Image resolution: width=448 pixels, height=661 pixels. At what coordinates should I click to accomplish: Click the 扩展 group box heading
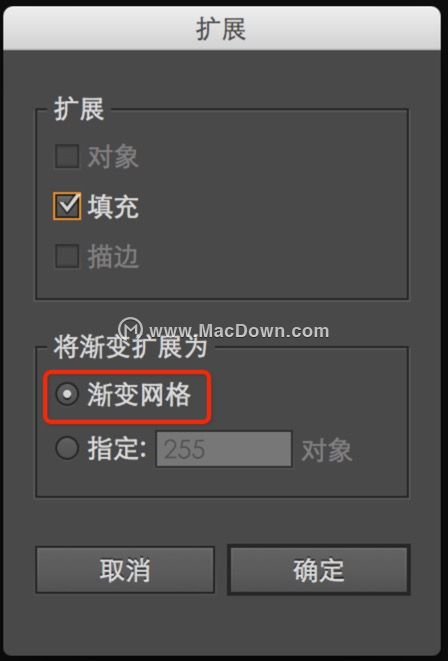click(x=79, y=109)
